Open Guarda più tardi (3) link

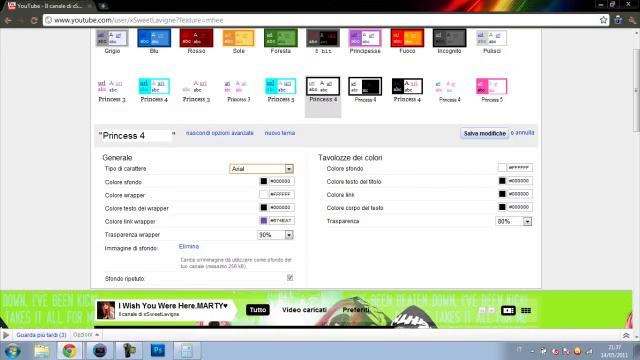[x=41, y=335]
